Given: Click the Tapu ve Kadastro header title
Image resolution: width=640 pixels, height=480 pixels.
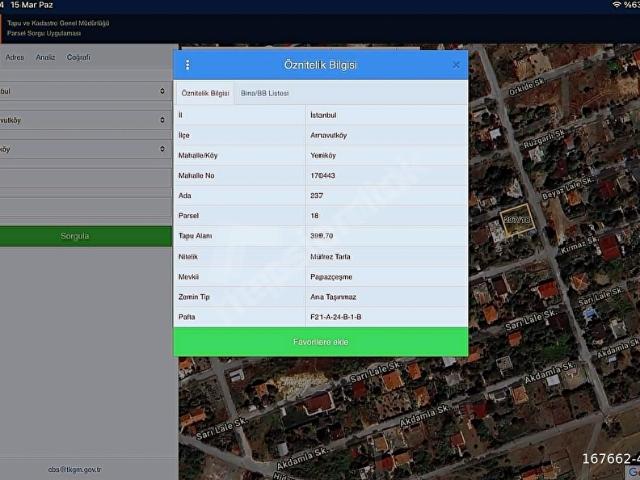Looking at the screenshot, I should [x=58, y=22].
